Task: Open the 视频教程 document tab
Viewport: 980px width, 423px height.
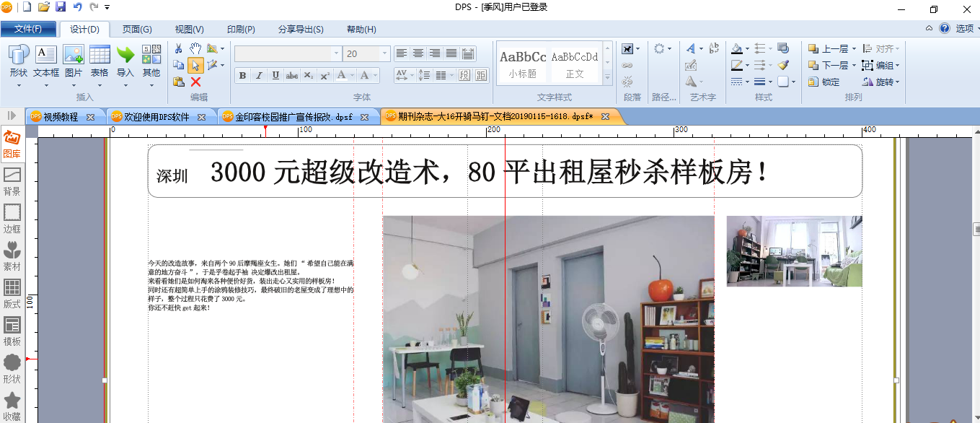Action: coord(61,117)
